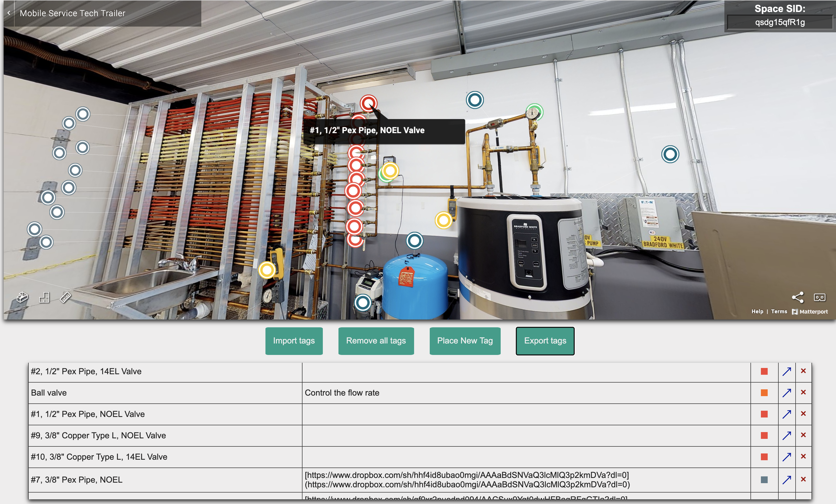836x504 pixels.
Task: Click the Import tags button
Action: tap(294, 341)
